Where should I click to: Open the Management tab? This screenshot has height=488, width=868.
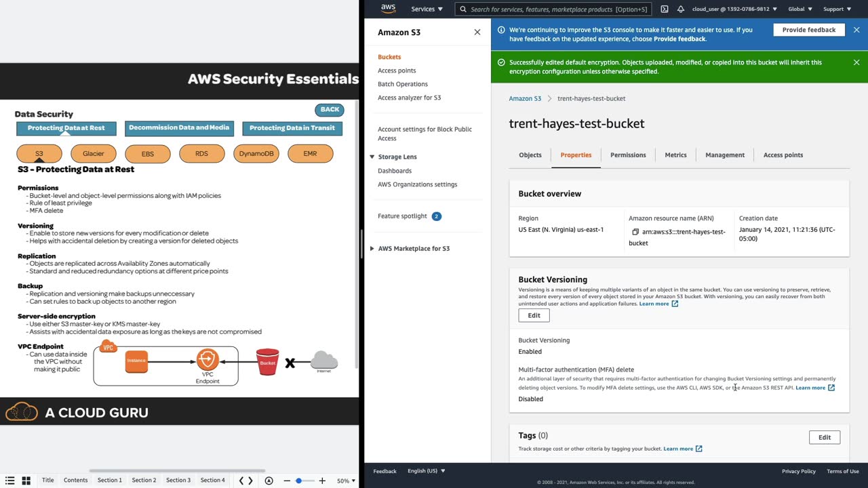[724, 155]
